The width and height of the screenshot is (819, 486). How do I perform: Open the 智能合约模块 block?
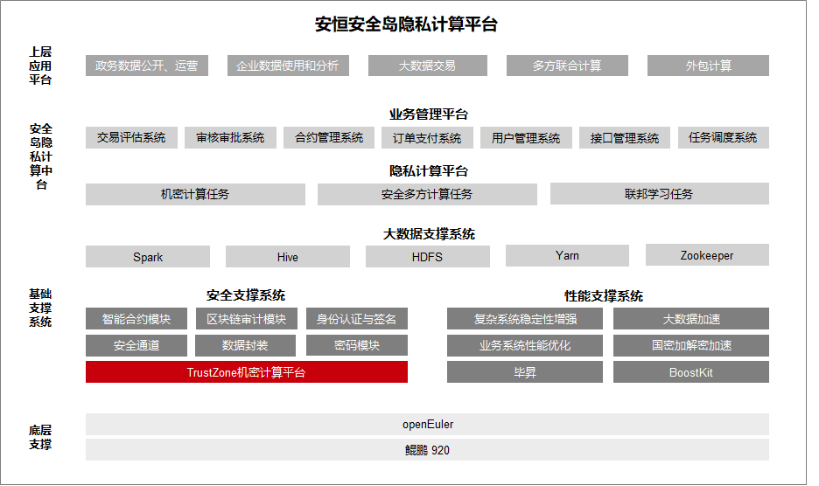[x=136, y=320]
